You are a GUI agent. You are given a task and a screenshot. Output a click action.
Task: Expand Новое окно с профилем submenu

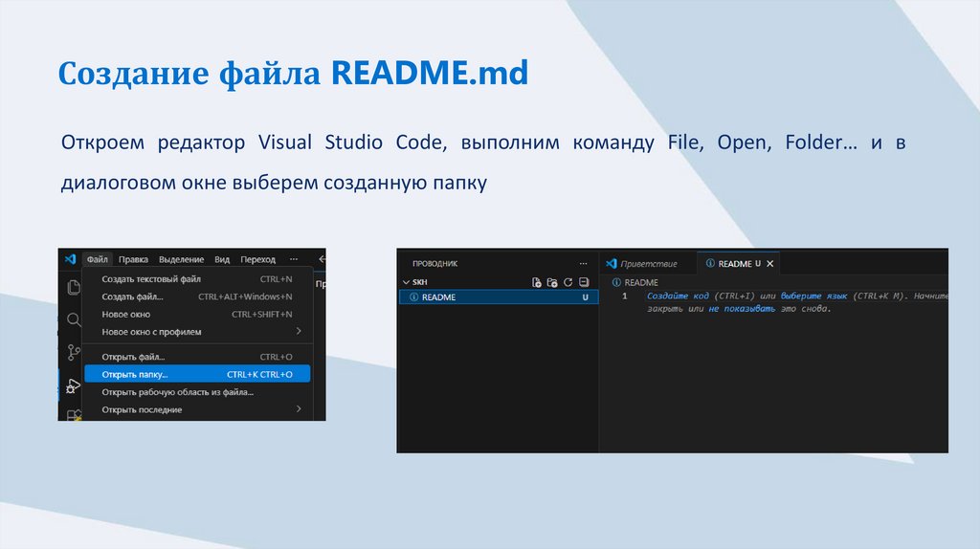click(x=197, y=332)
